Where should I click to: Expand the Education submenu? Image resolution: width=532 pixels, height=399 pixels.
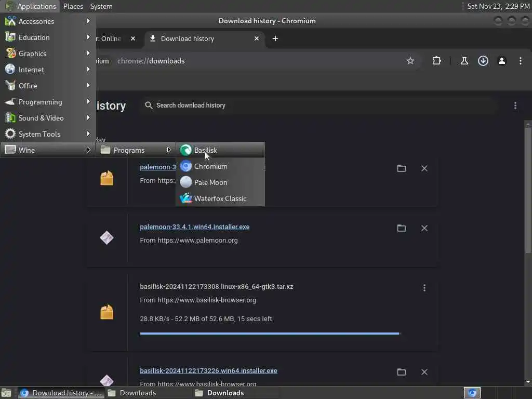click(48, 37)
